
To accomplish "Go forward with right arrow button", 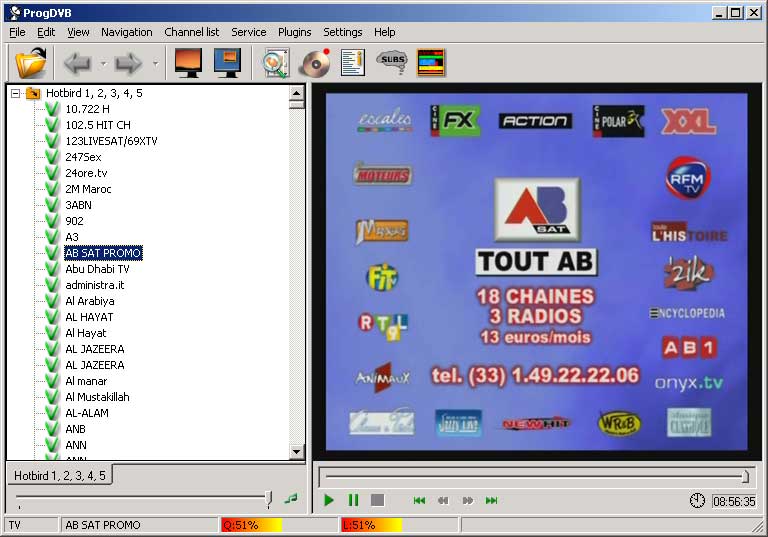I will (128, 63).
